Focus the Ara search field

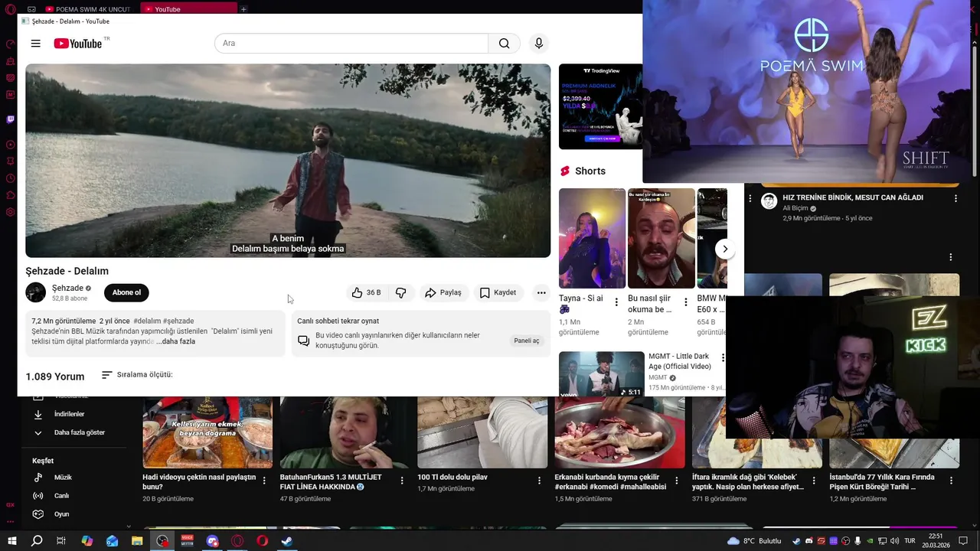[351, 44]
